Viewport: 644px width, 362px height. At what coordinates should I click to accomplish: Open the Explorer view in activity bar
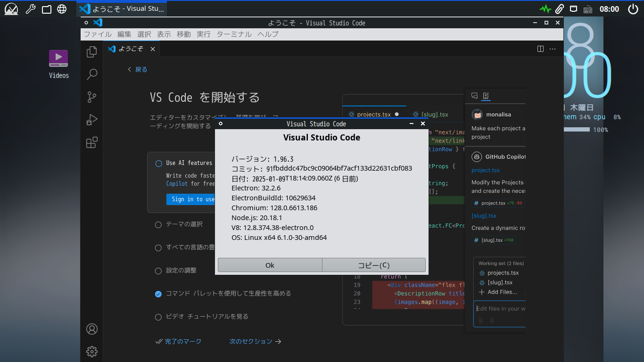pyautogui.click(x=92, y=52)
